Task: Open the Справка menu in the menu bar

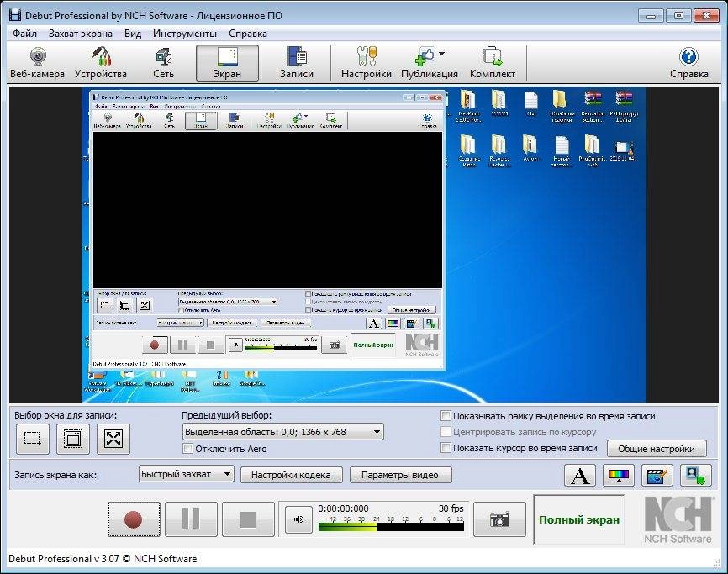Action: pyautogui.click(x=248, y=34)
